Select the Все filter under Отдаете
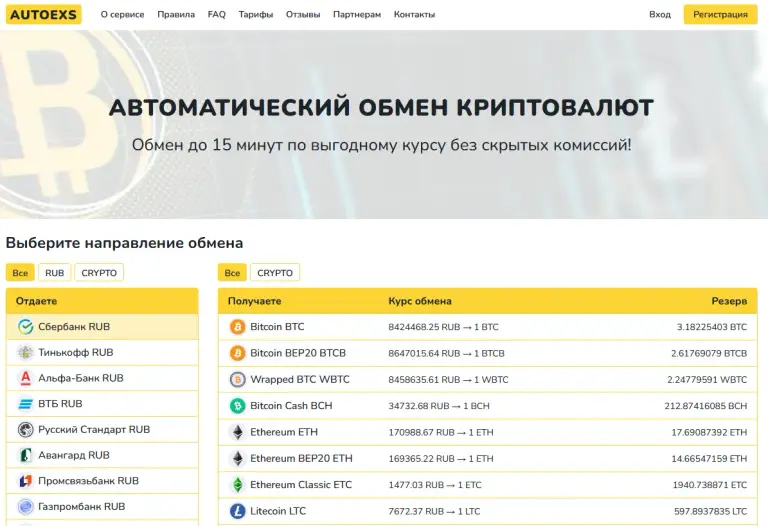Viewport: 768px width, 526px height. pyautogui.click(x=20, y=273)
